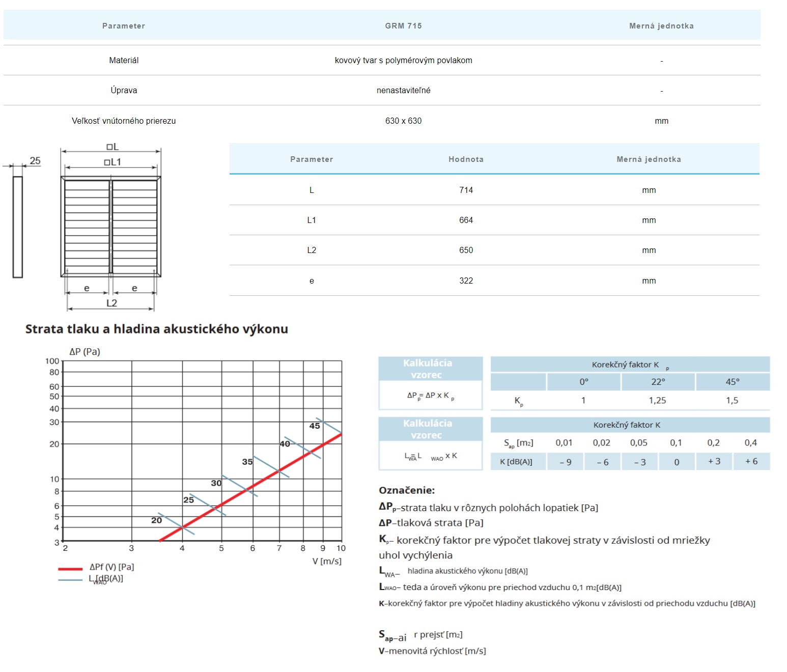Click the 'Veľkosť vnútorného prierezu' row label
This screenshot has width=787, height=672.
124,121
